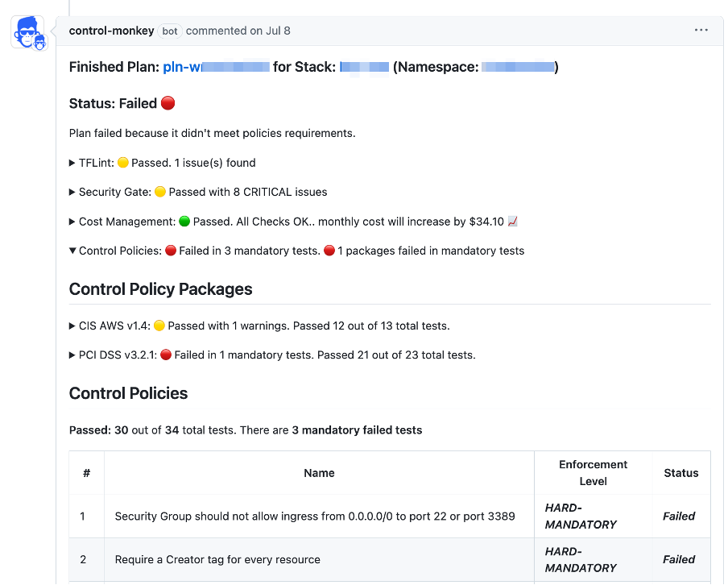
Task: Open the comment options ellipsis menu
Action: [701, 30]
